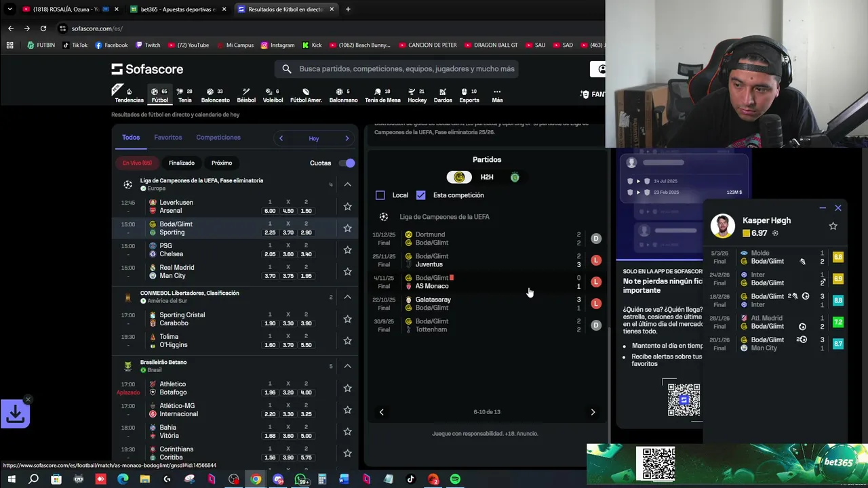Collapse Liga de Campeones de la UEFA section
The image size is (868, 488).
point(347,184)
